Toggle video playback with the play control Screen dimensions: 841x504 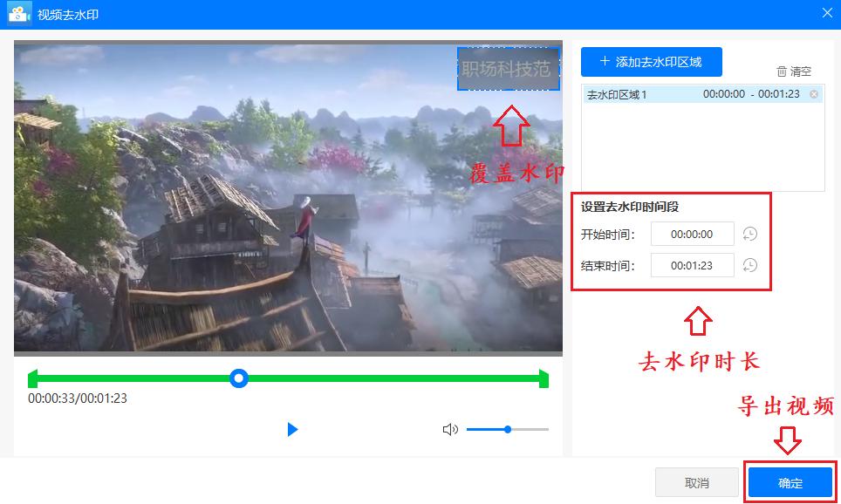pos(292,429)
